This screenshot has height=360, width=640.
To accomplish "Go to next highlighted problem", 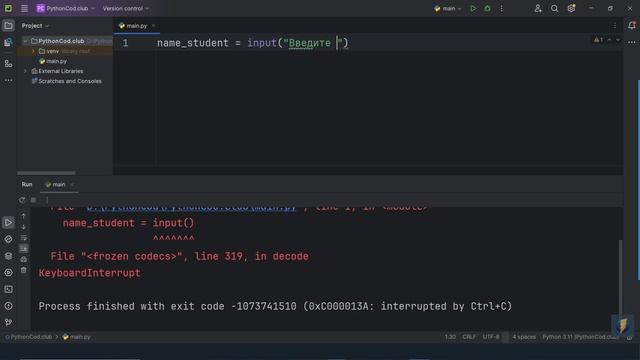I will click(618, 40).
